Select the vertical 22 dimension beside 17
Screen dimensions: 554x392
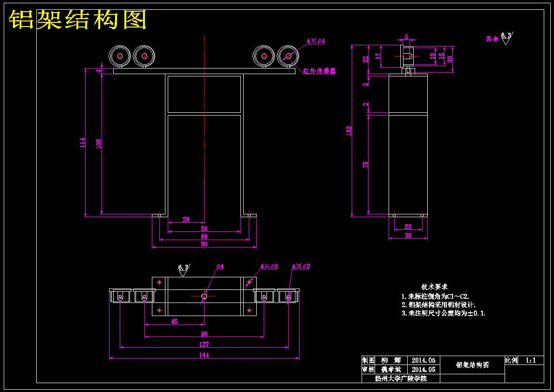pyautogui.click(x=366, y=59)
